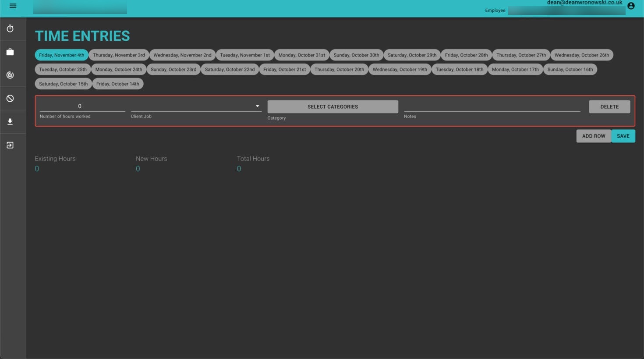
Task: Click the Select Categories button
Action: point(333,107)
